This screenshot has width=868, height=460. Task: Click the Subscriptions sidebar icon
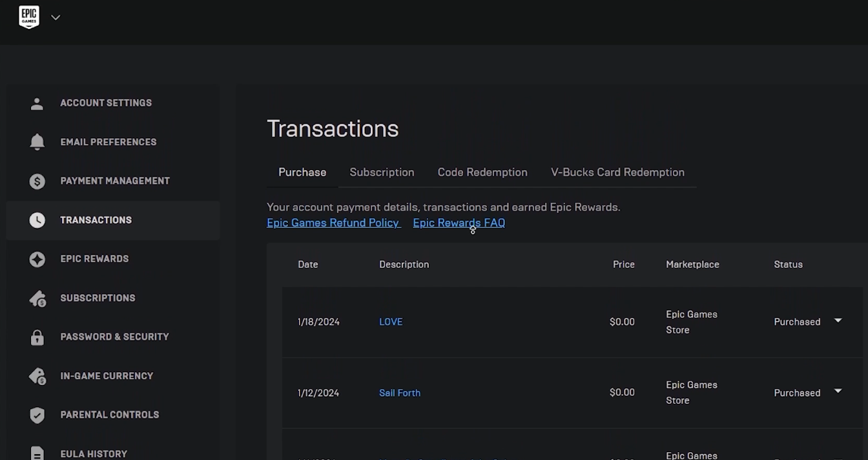37,298
